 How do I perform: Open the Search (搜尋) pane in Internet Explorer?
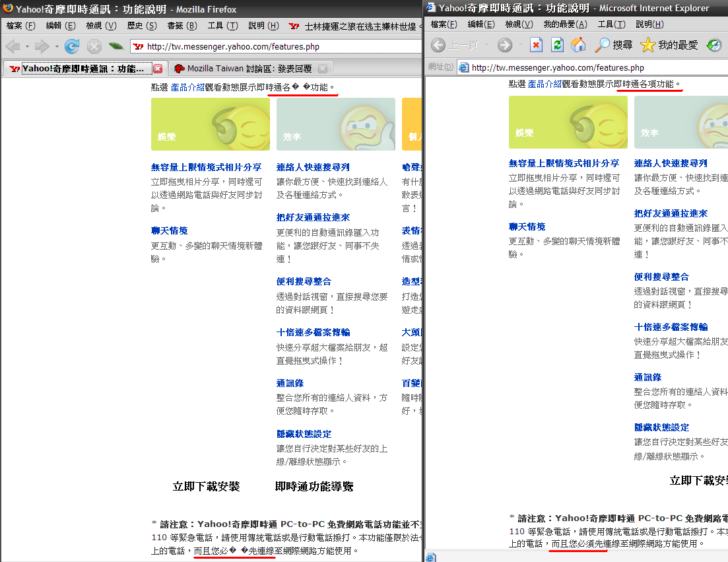(x=613, y=45)
